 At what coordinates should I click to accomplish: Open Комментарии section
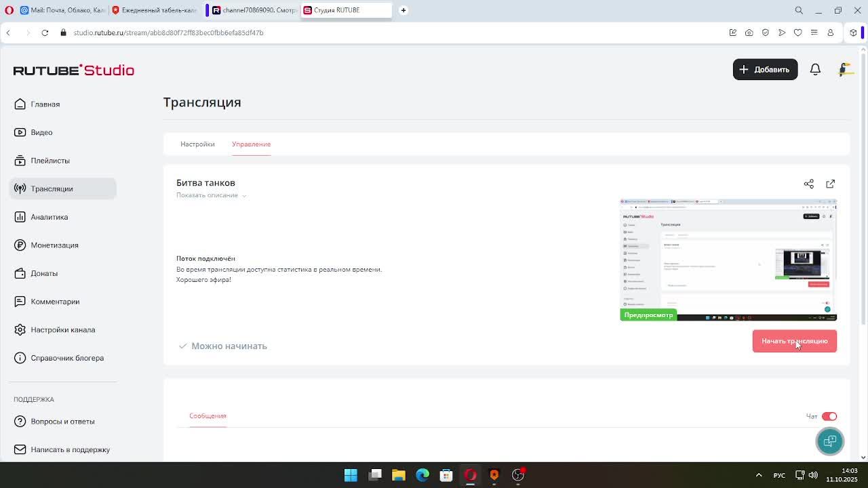55,302
